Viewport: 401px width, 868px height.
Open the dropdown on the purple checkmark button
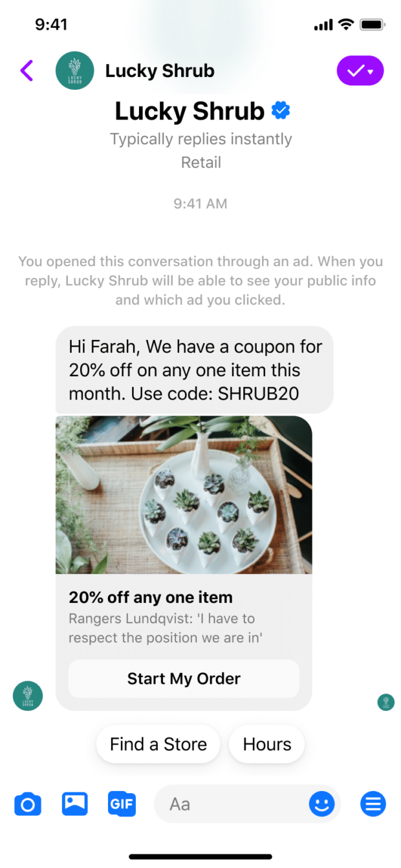pos(369,70)
